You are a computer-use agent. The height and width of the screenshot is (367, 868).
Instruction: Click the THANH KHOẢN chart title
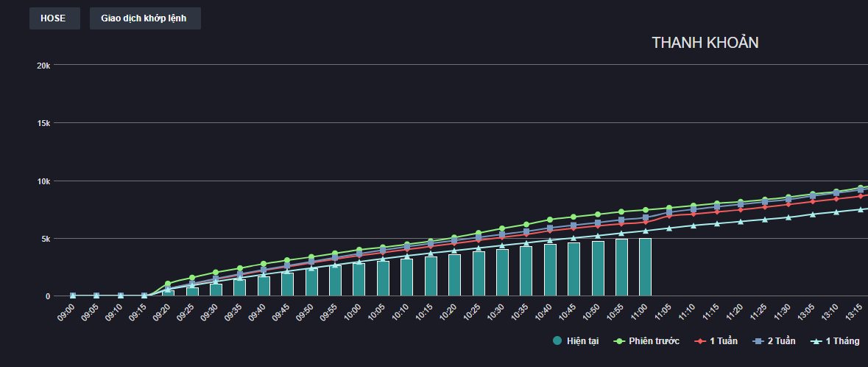pyautogui.click(x=705, y=43)
